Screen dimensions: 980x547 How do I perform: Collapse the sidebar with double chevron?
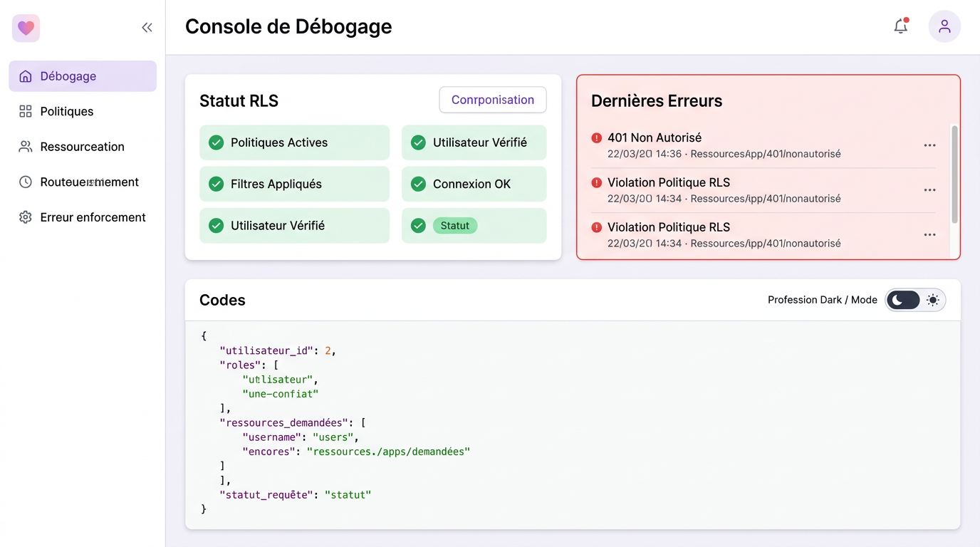tap(147, 28)
